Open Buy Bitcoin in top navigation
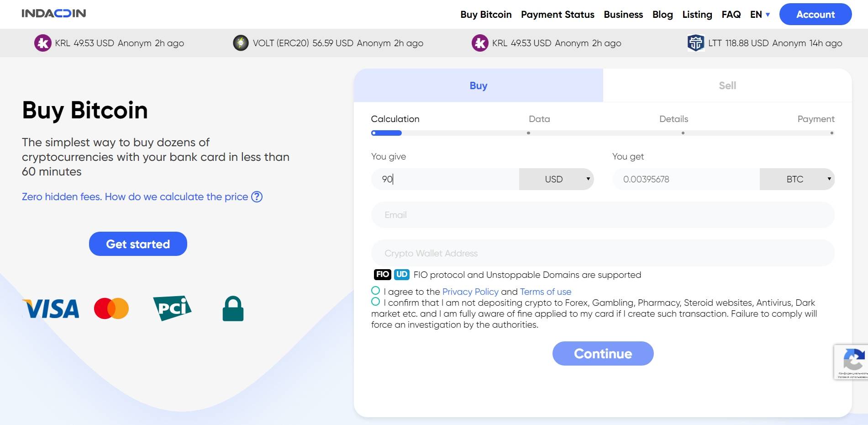868x425 pixels. tap(486, 15)
